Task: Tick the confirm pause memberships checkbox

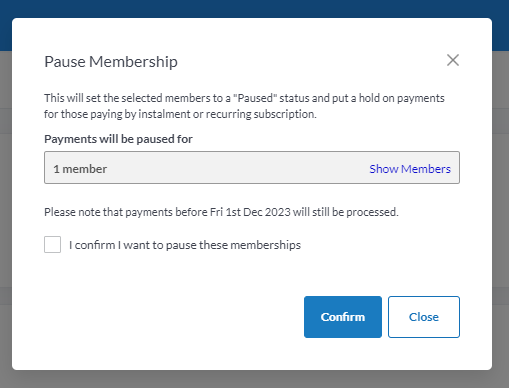Action: pyautogui.click(x=52, y=244)
